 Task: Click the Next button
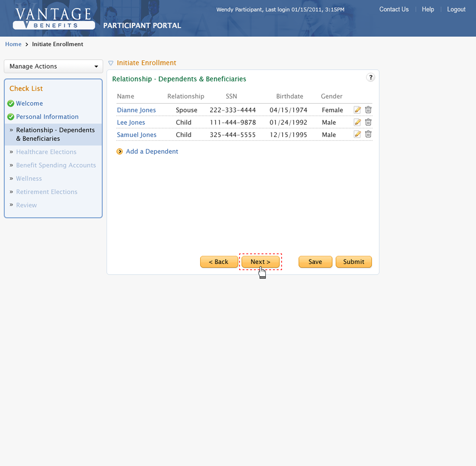click(260, 262)
